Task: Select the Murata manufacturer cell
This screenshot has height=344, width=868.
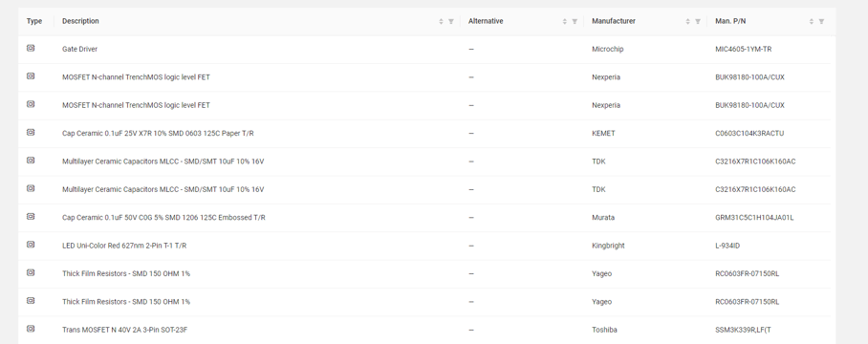Action: tap(603, 217)
